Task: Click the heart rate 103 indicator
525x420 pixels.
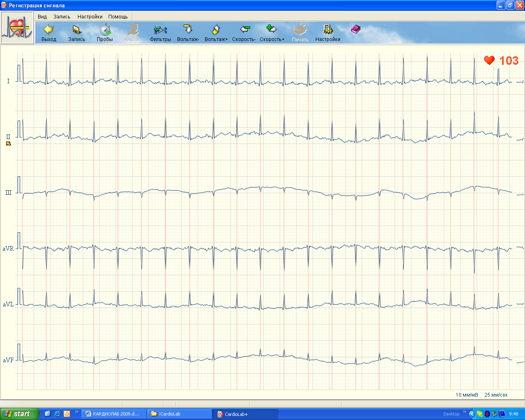Action: [501, 61]
